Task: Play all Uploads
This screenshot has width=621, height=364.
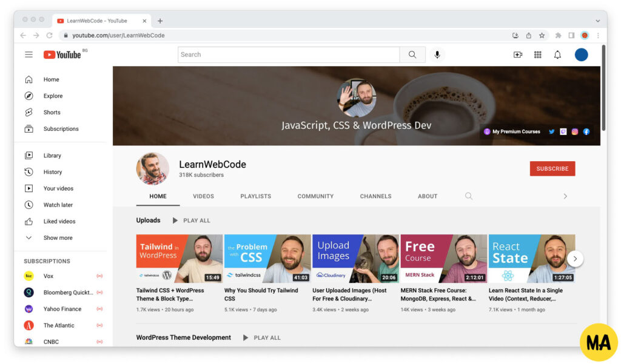Action: [x=192, y=220]
